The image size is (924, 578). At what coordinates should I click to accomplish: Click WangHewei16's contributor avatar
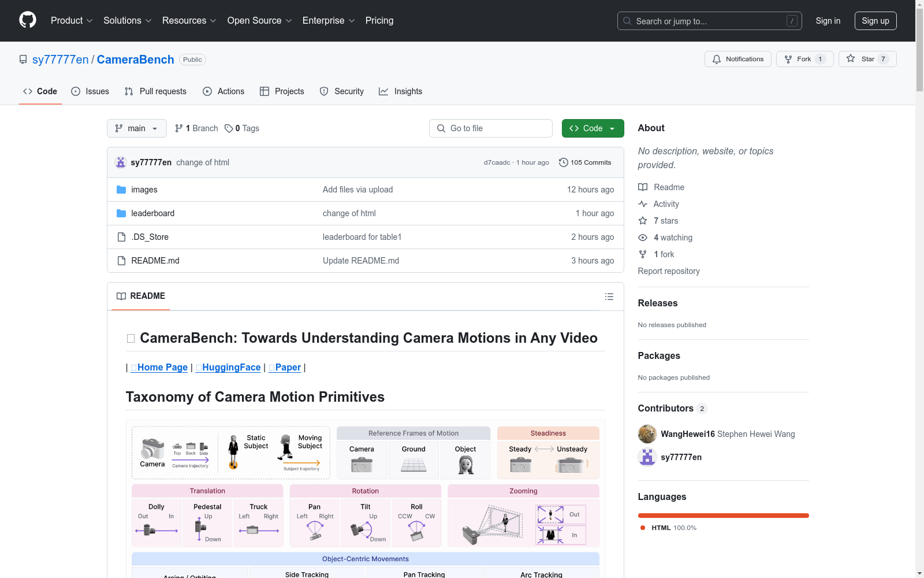(x=647, y=433)
